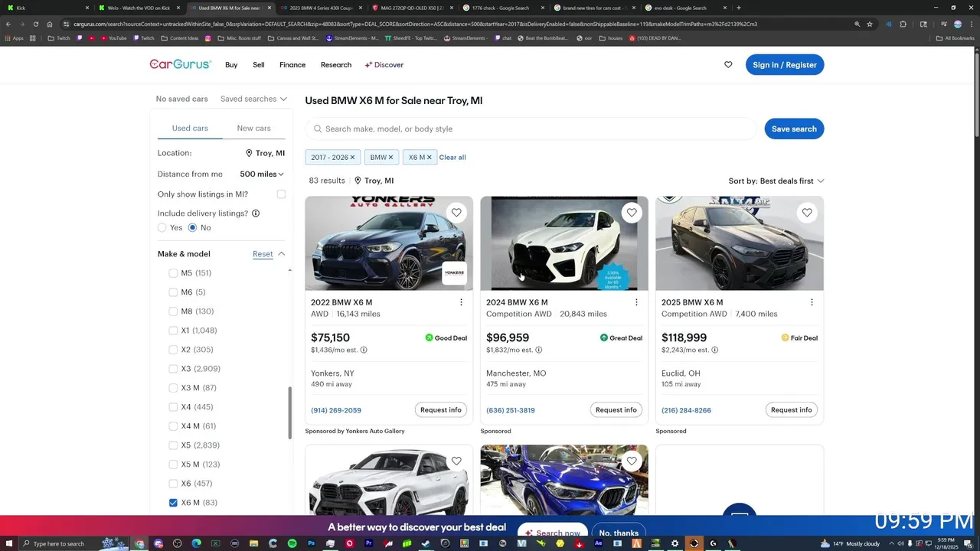
Task: Click the Save search button
Action: click(794, 129)
